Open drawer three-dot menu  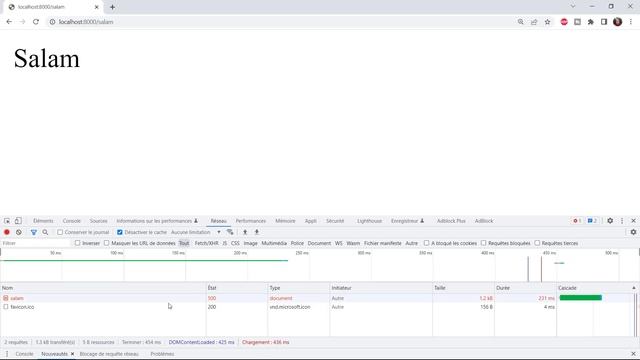pos(7,354)
